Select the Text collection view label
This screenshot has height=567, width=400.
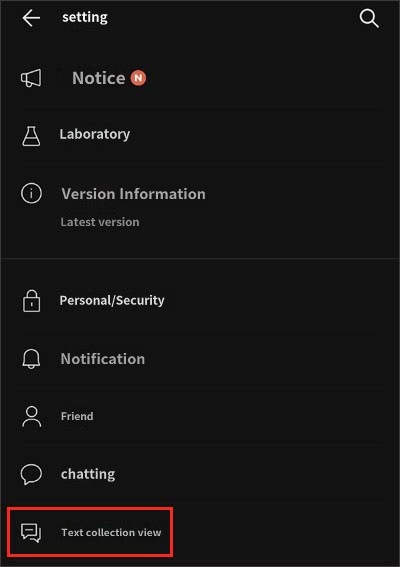[111, 532]
